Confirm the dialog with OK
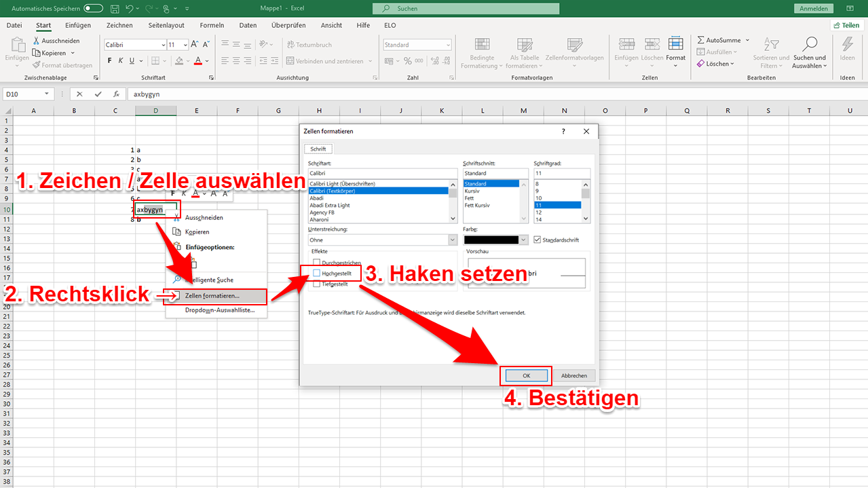 point(526,375)
